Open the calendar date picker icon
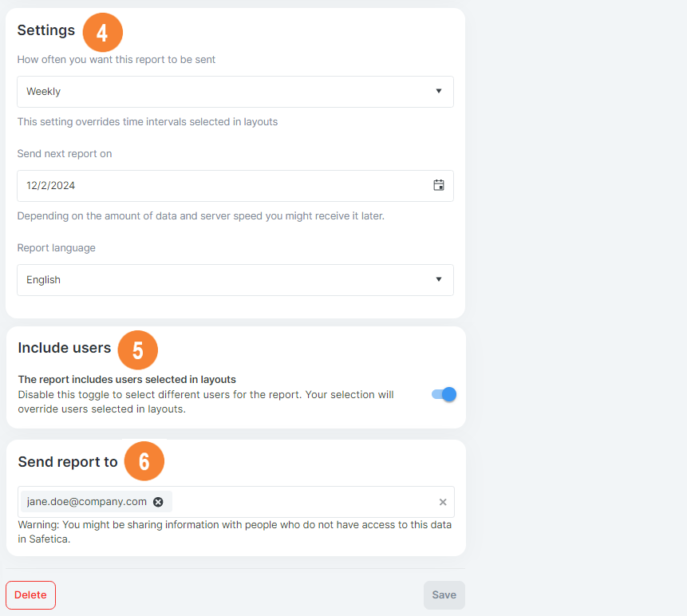This screenshot has height=616, width=687. 438,184
